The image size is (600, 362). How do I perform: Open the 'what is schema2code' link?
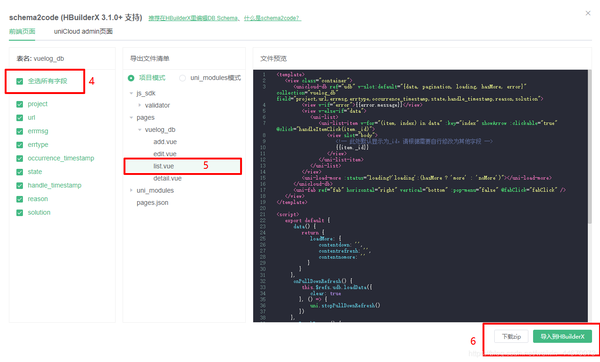(x=272, y=18)
